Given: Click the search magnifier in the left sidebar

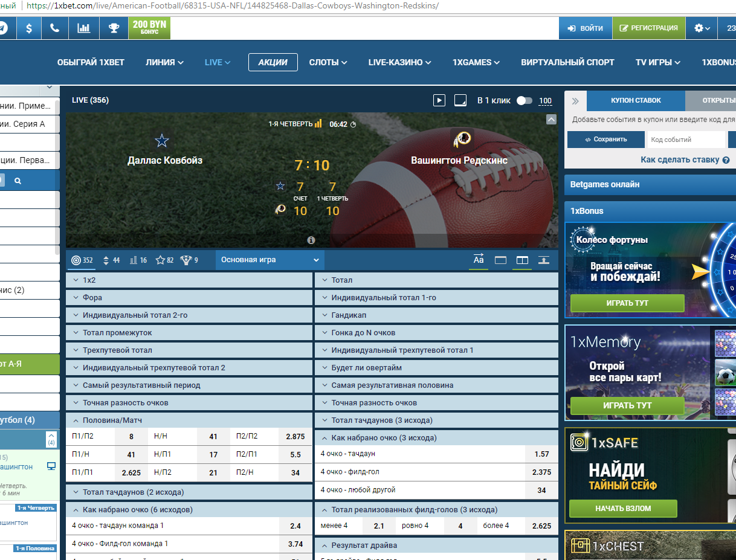Looking at the screenshot, I should pyautogui.click(x=18, y=181).
